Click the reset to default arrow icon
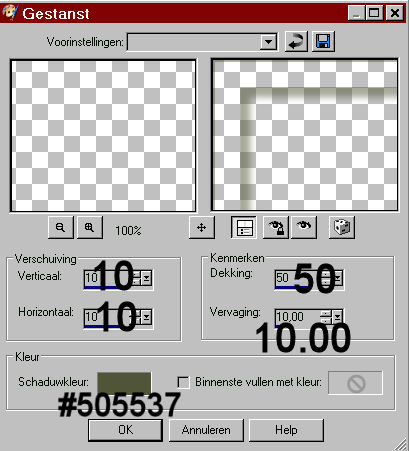409x451 pixels. click(296, 42)
